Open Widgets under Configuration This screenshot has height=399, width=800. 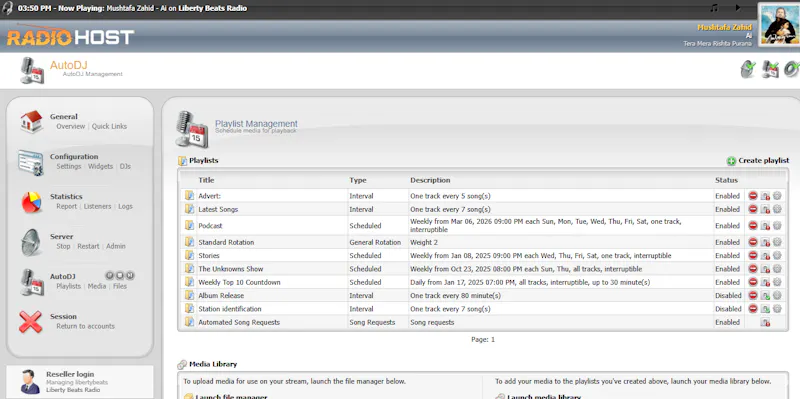[x=101, y=166]
